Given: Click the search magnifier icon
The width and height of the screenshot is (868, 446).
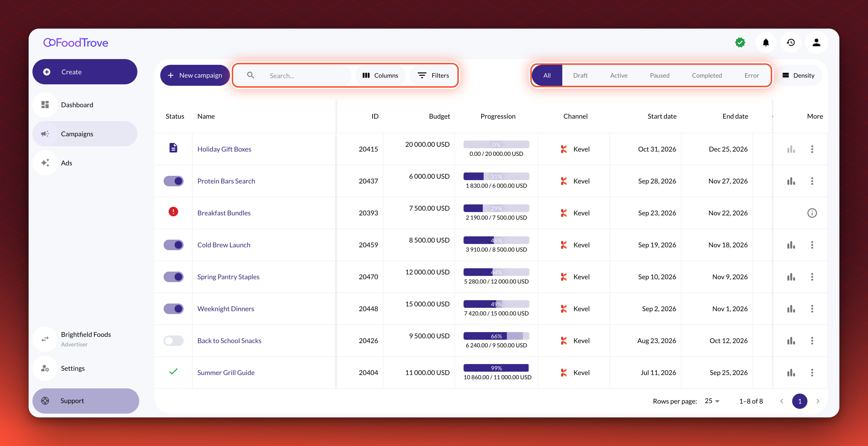Looking at the screenshot, I should [250, 75].
